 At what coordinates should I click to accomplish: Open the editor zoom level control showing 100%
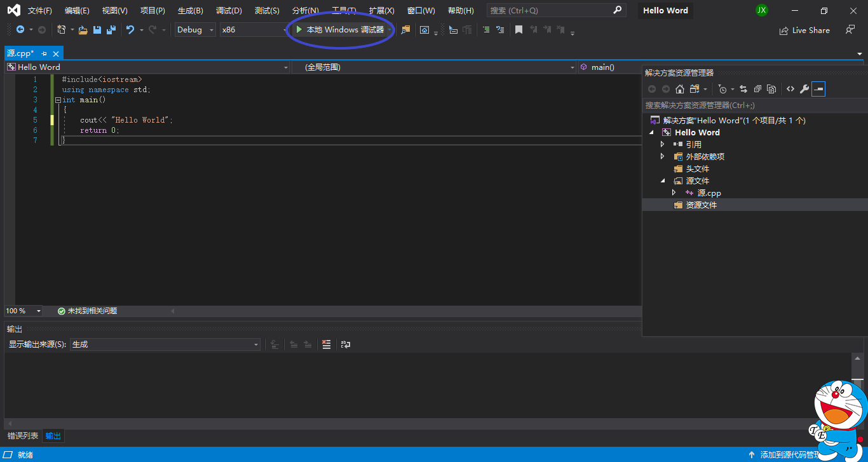[24, 311]
